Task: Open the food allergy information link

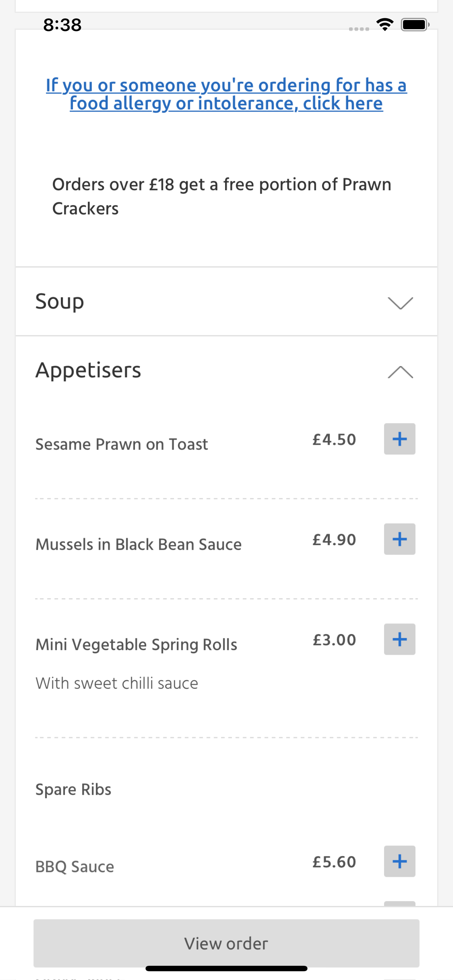Action: (x=226, y=94)
